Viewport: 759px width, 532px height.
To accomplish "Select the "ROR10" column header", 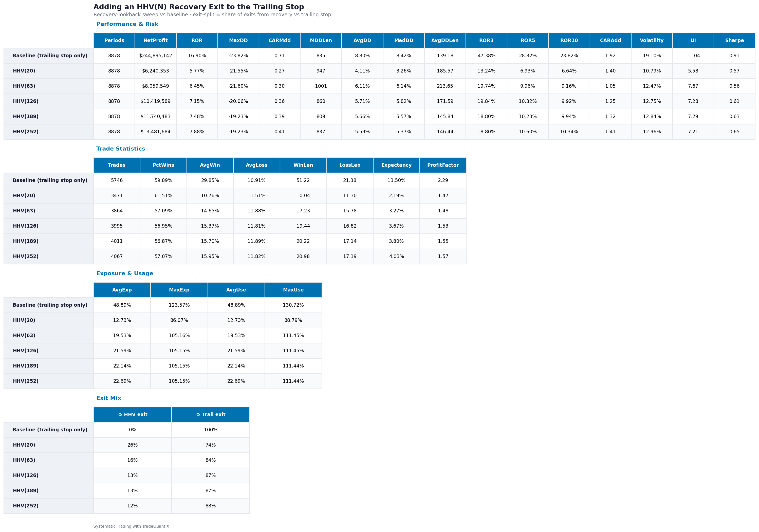I will [x=569, y=41].
